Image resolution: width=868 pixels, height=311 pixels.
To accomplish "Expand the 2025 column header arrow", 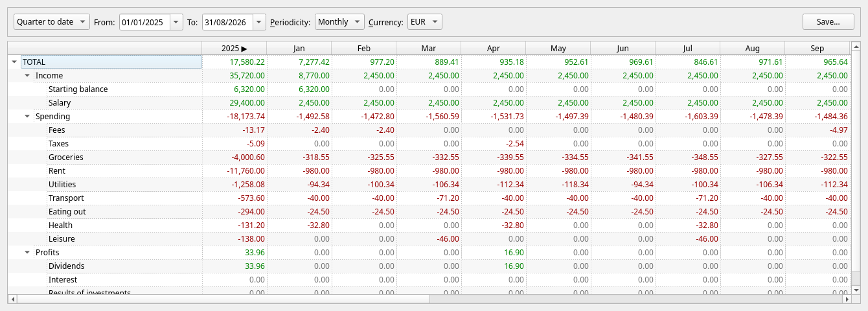I will 244,48.
